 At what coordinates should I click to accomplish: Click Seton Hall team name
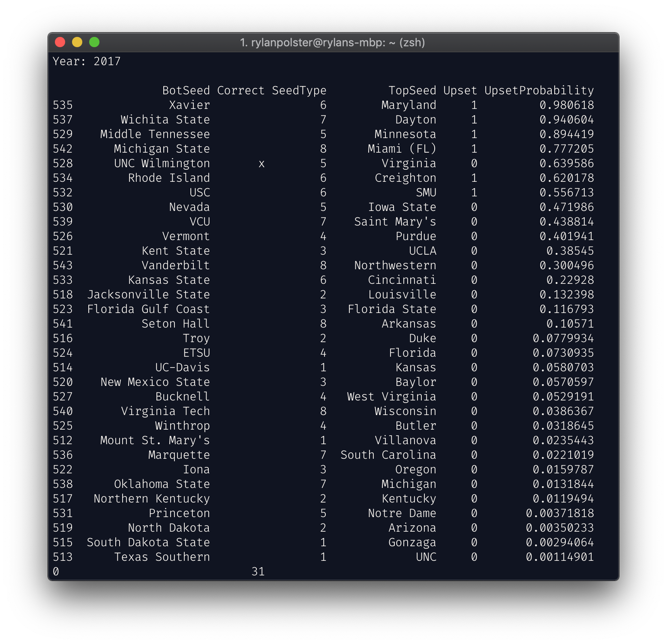176,324
